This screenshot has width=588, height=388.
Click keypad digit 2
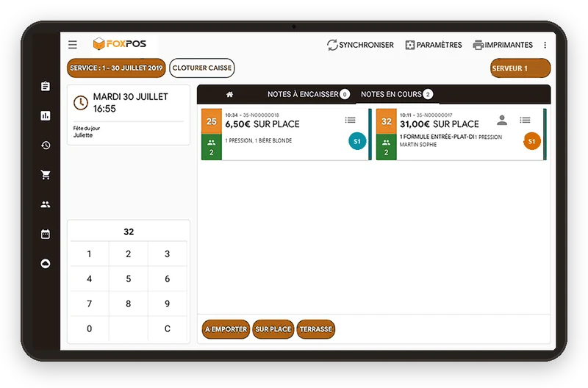[x=128, y=254]
